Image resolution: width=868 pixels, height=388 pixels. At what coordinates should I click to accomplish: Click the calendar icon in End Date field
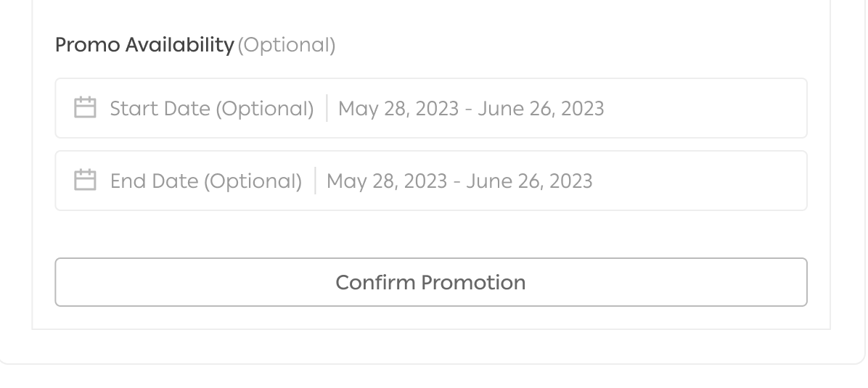[x=85, y=180]
